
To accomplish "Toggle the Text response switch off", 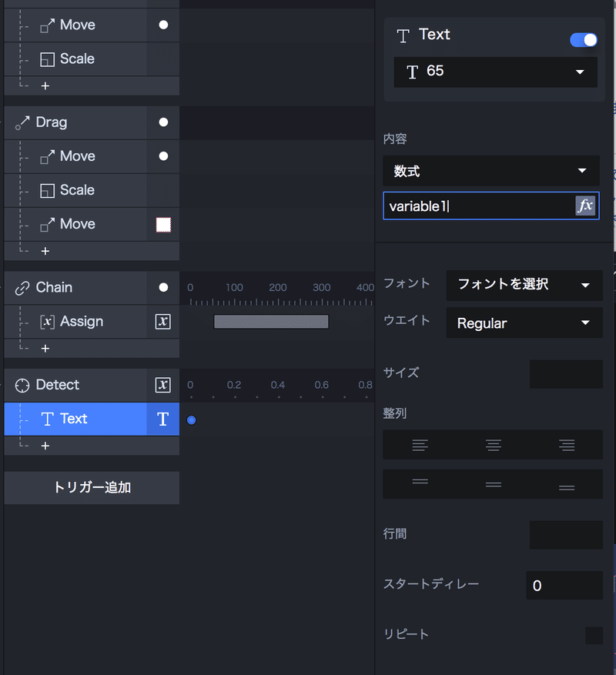I will coord(583,40).
